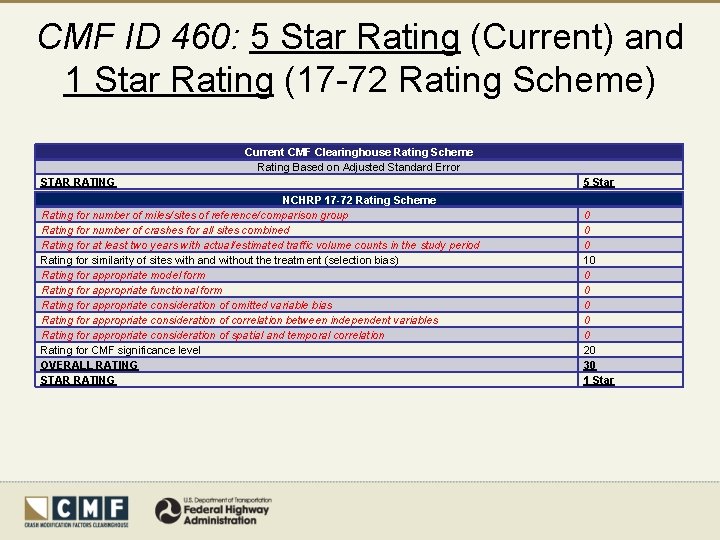The height and width of the screenshot is (540, 720).
Task: Click the 'NCHRP 17-72 Rating Scheme' header
Action: (359, 200)
